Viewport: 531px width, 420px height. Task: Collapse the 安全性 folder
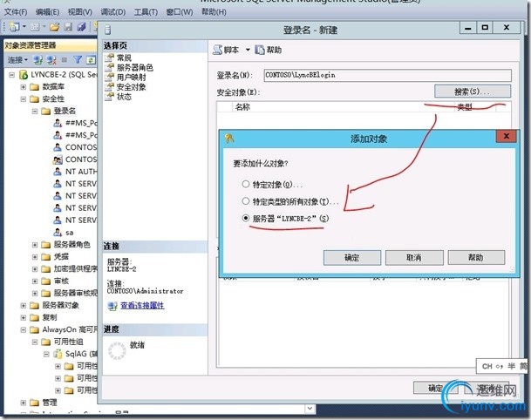pos(23,99)
